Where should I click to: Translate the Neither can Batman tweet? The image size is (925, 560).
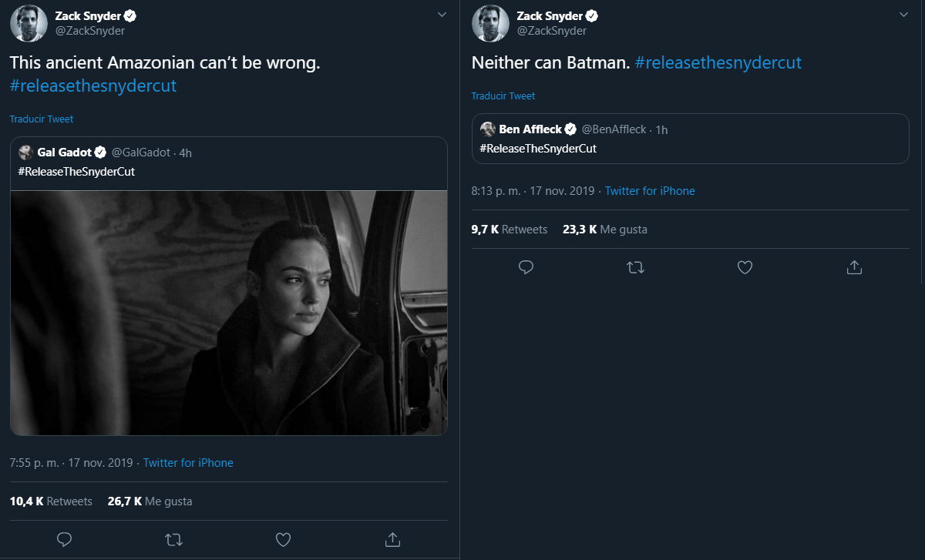pyautogui.click(x=503, y=96)
